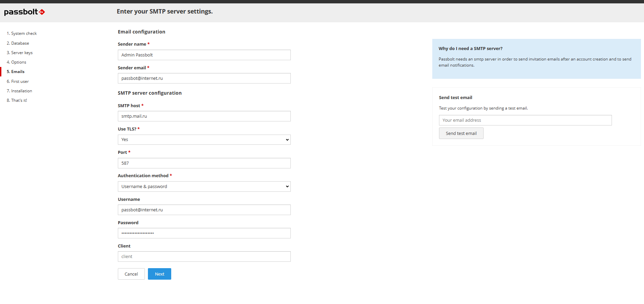Screen dimensions: 644x304
Task: Click the 'Why do I need a SMTP server?' heading
Action: pyautogui.click(x=470, y=49)
